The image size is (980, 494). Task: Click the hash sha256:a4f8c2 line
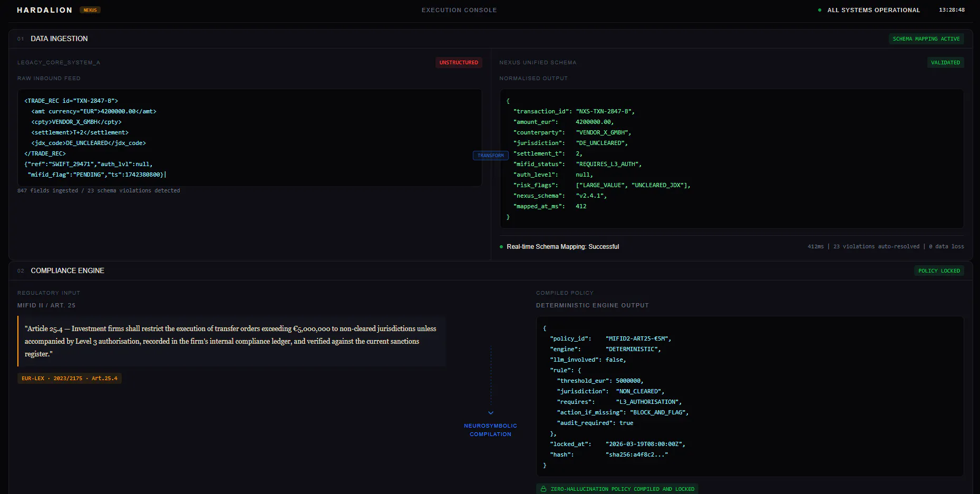pyautogui.click(x=609, y=454)
